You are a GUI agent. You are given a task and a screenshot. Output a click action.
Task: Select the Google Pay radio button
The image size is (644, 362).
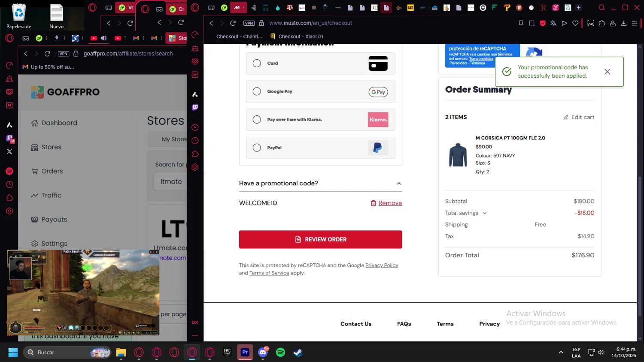pos(257,91)
